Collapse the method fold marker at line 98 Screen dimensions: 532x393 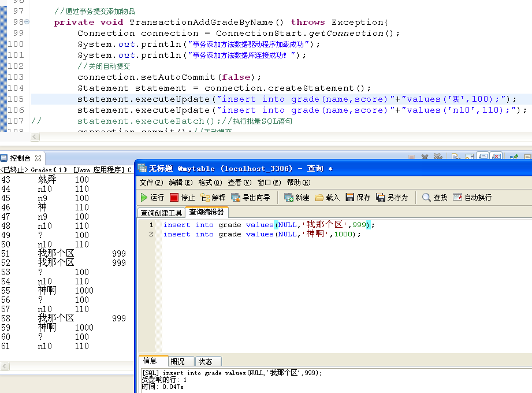[x=27, y=22]
